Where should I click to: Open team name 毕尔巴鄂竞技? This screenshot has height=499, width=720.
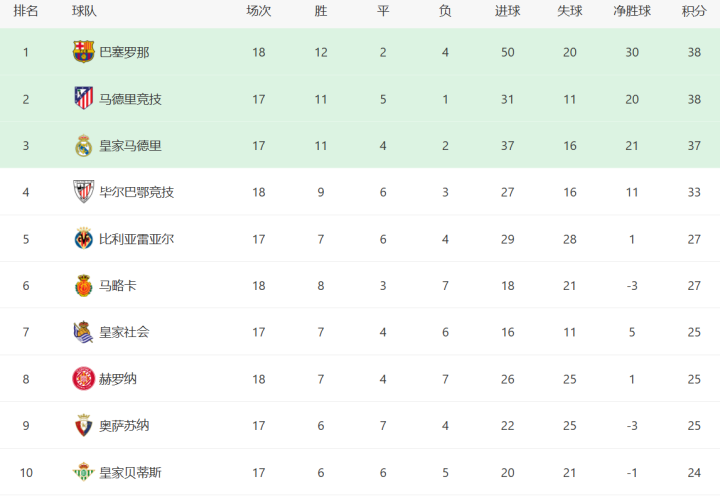137,192
